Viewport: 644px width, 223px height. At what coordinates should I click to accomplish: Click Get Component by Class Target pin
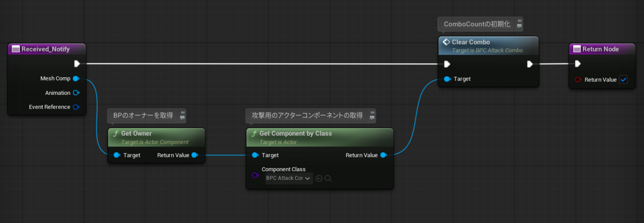click(255, 155)
